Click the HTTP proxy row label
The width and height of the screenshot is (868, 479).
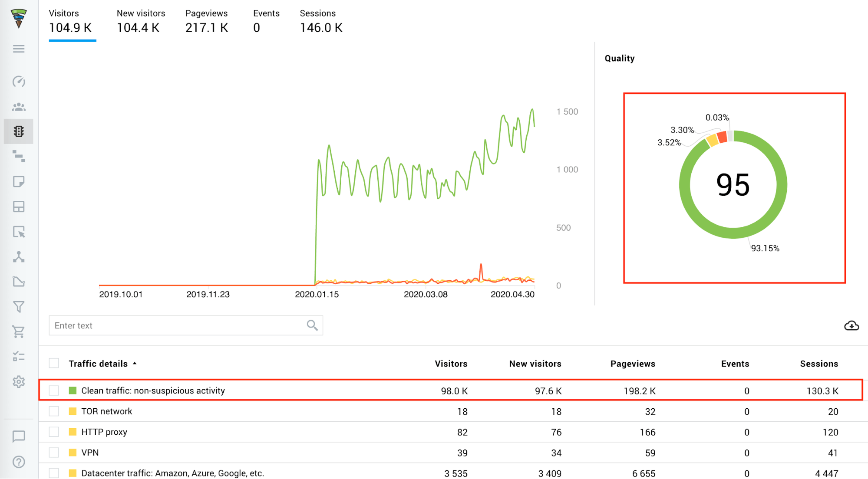click(104, 432)
